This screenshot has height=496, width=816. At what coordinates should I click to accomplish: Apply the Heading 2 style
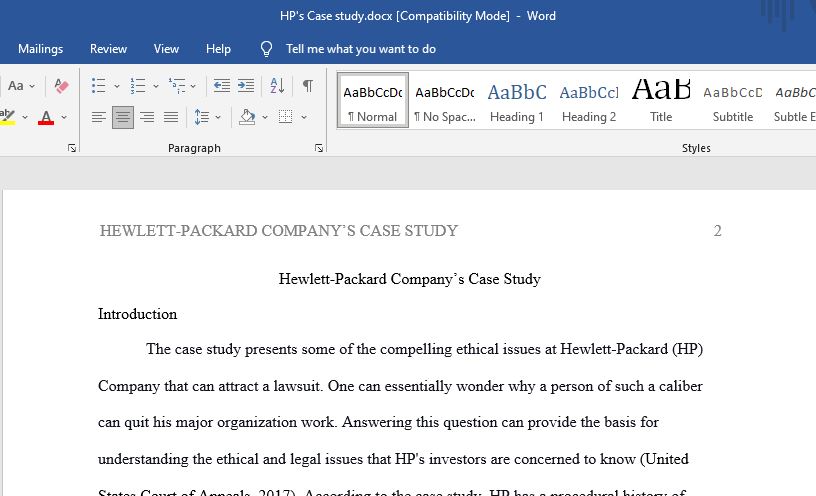589,100
